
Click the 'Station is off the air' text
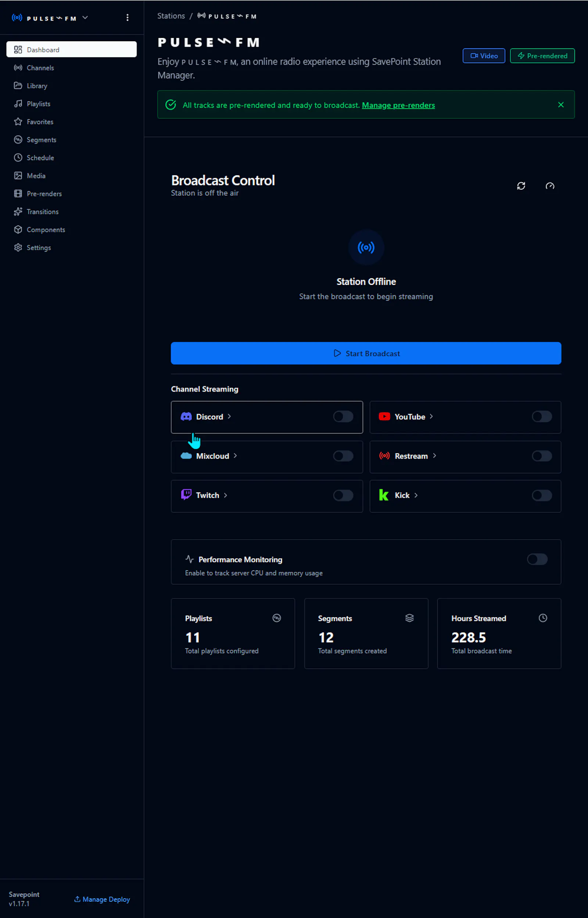[x=205, y=193]
